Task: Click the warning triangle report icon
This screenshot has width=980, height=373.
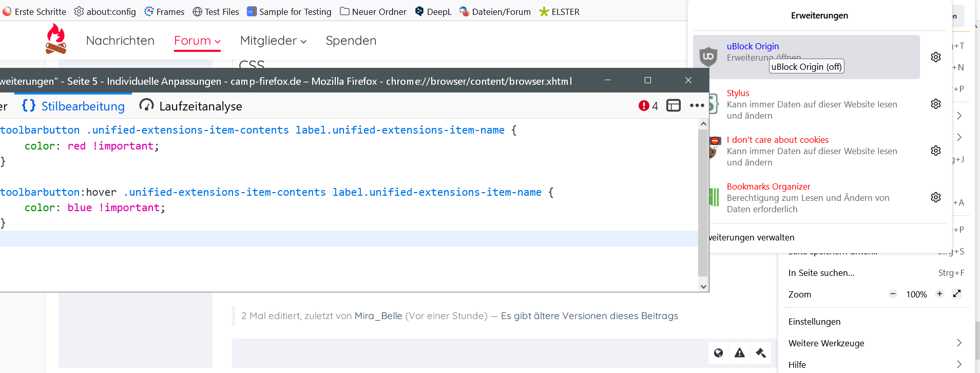Action: [739, 353]
